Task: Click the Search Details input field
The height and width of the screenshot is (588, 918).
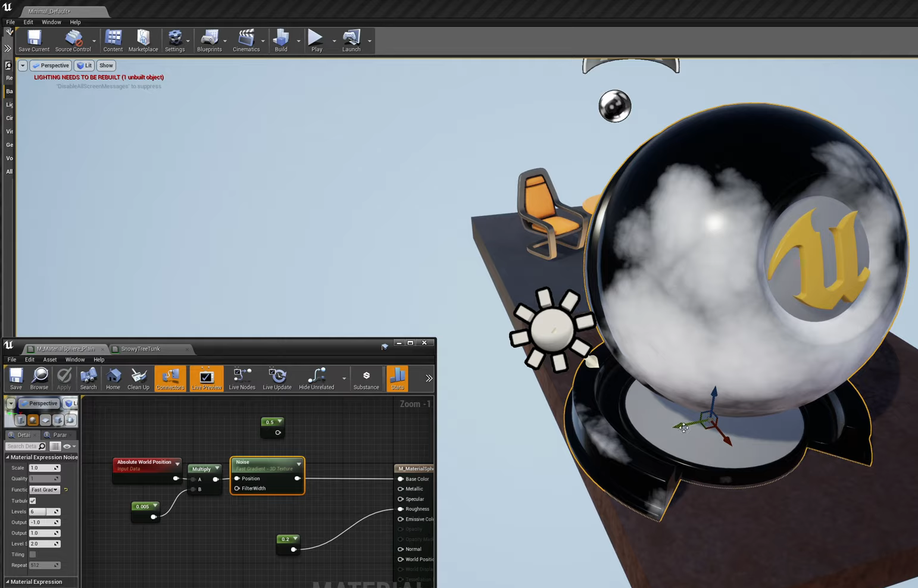Action: 26,446
